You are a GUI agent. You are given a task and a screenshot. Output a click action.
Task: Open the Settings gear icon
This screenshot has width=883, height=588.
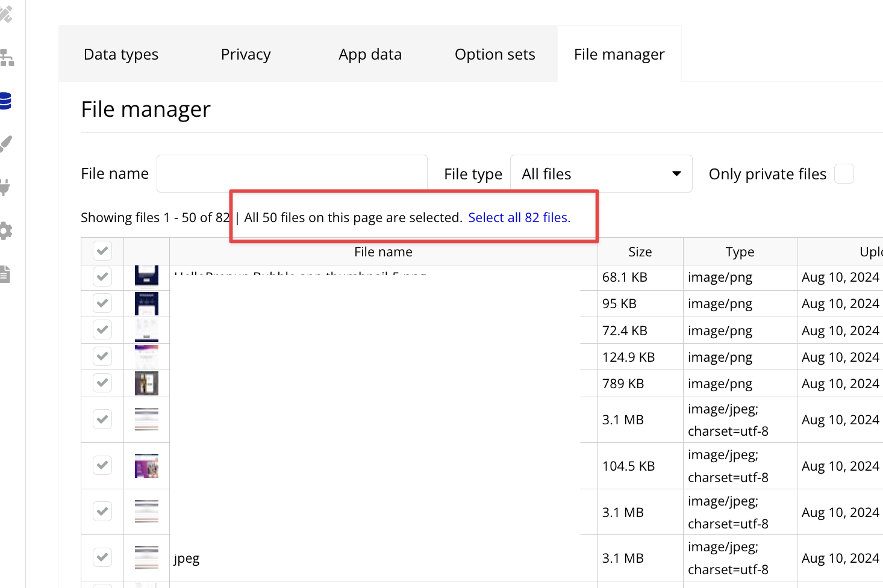tap(6, 231)
